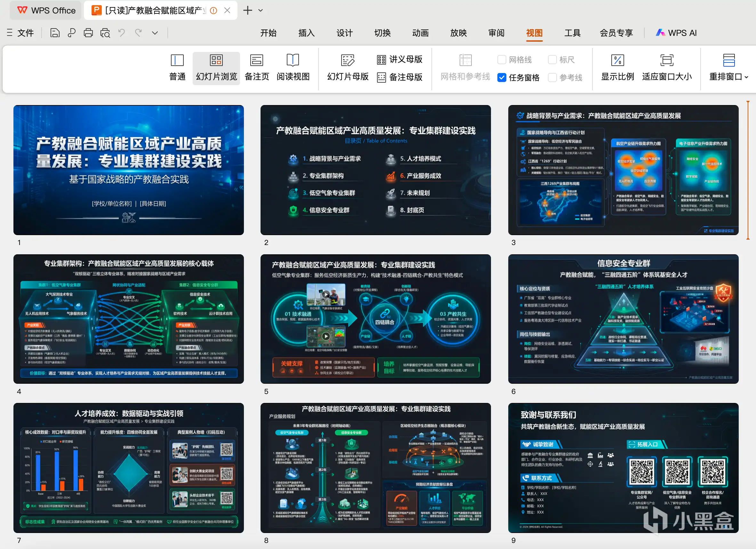Enable the Ruler (标尺) checkbox
756x549 pixels.
552,60
